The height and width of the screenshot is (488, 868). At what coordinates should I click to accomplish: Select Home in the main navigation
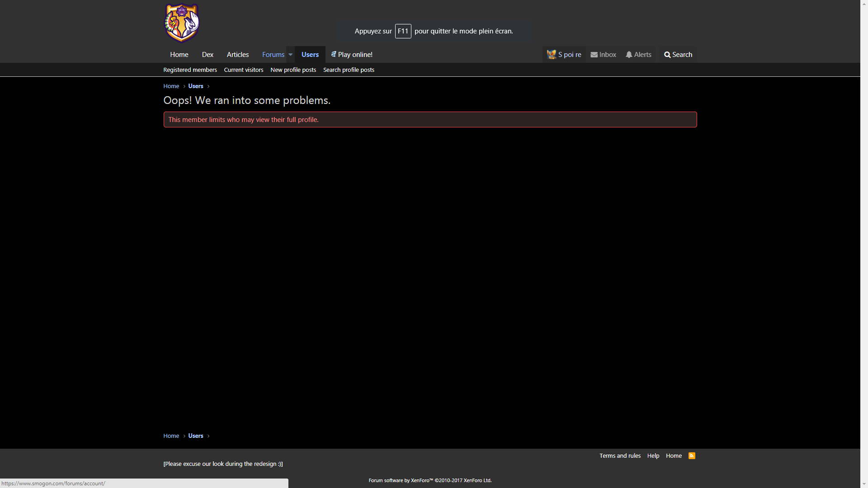point(179,55)
